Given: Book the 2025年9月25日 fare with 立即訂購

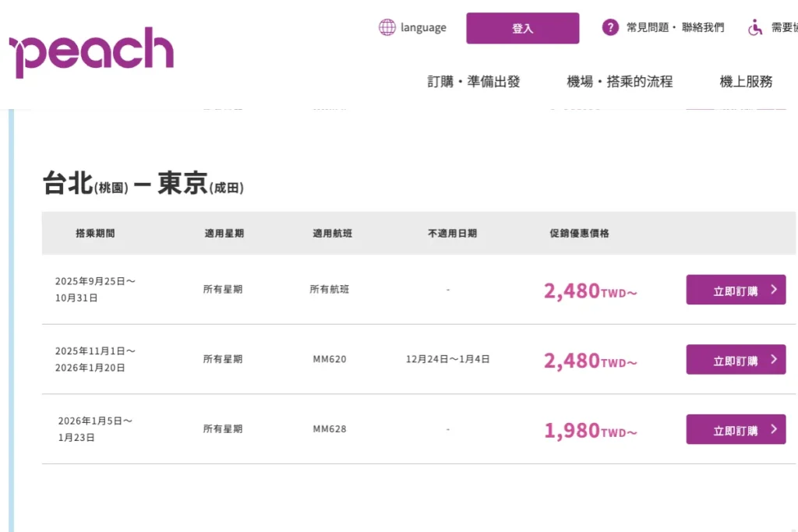Looking at the screenshot, I should pos(736,290).
